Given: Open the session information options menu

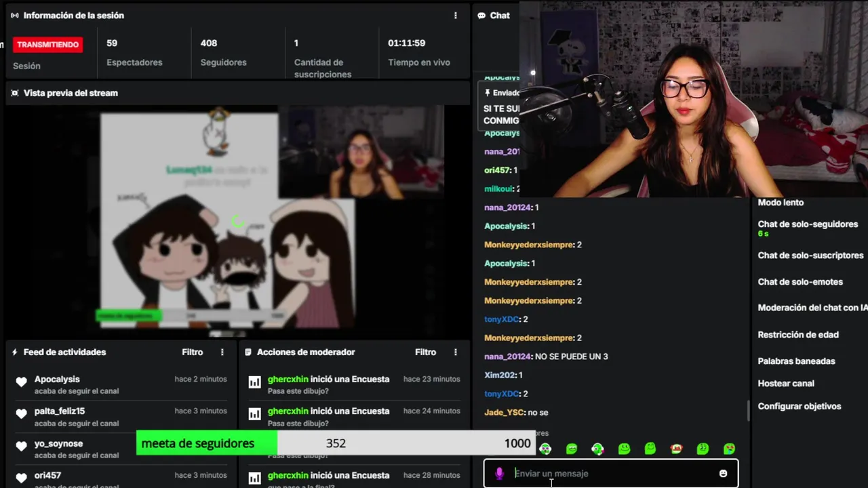Looking at the screenshot, I should 456,16.
